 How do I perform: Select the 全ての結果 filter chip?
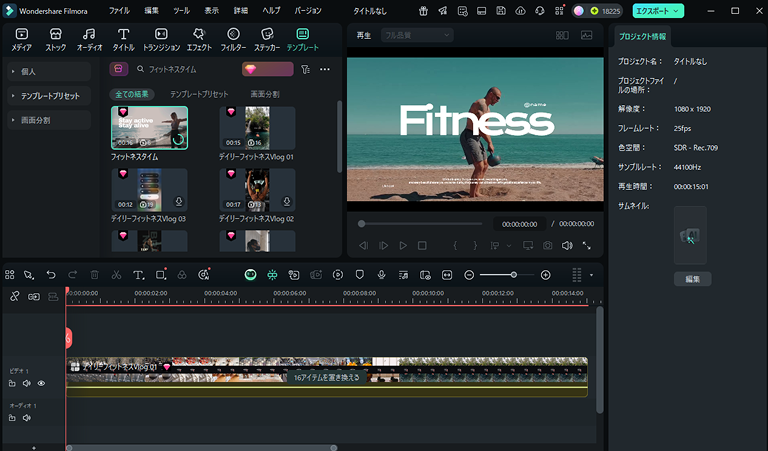[132, 94]
